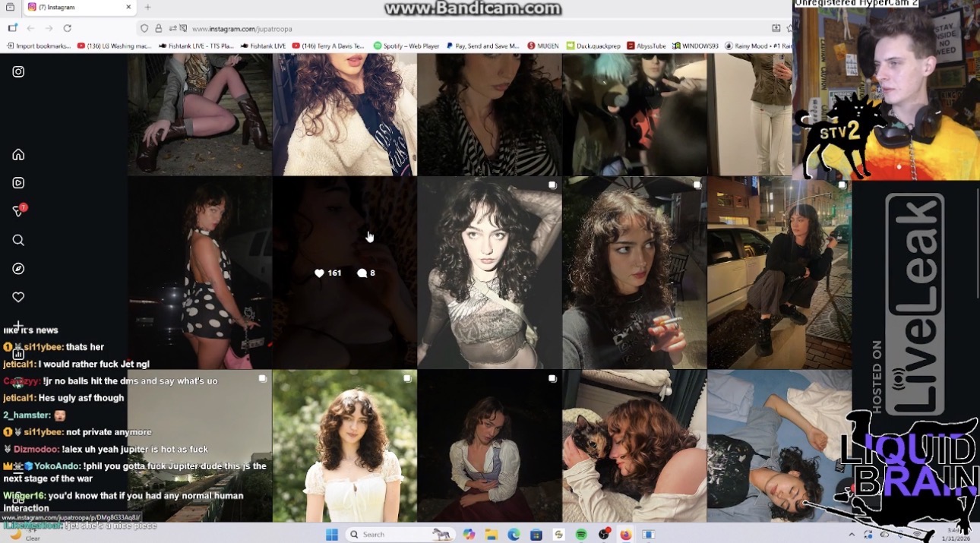Open Spotify Web Player bookmark

click(406, 46)
